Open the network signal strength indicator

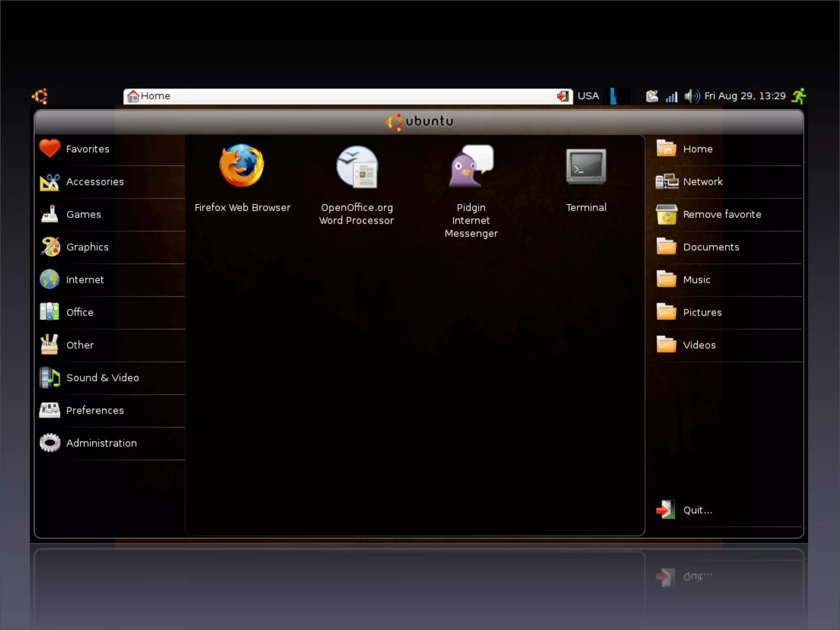[671, 96]
